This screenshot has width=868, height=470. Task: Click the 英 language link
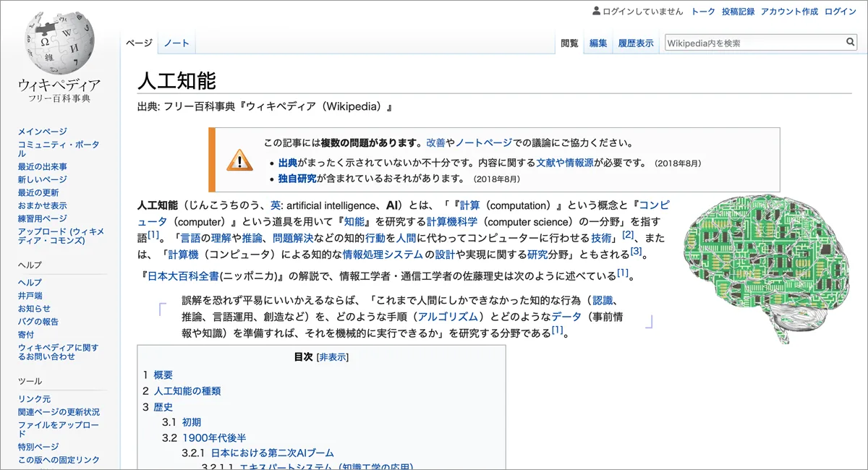pyautogui.click(x=276, y=205)
